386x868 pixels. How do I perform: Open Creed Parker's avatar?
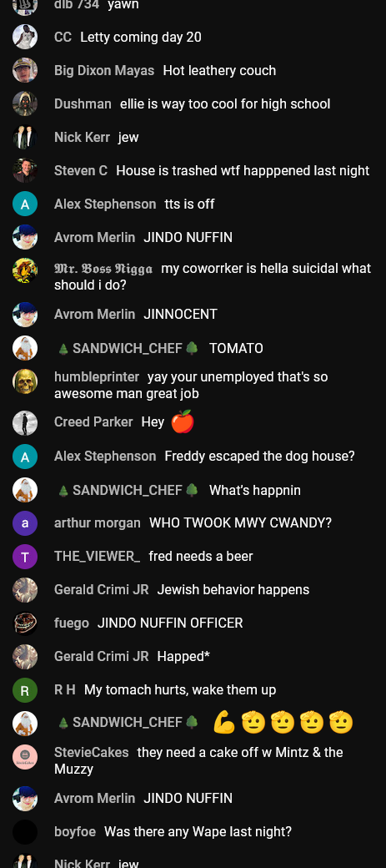25,423
